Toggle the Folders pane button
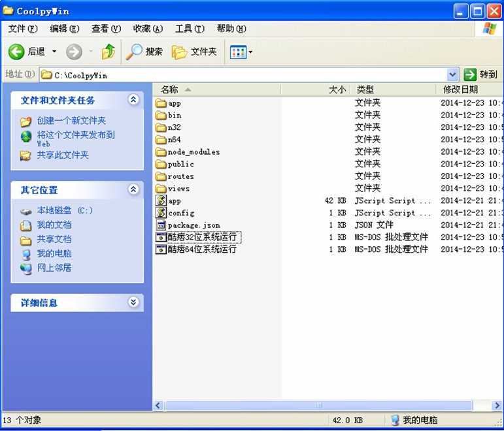 pos(194,52)
